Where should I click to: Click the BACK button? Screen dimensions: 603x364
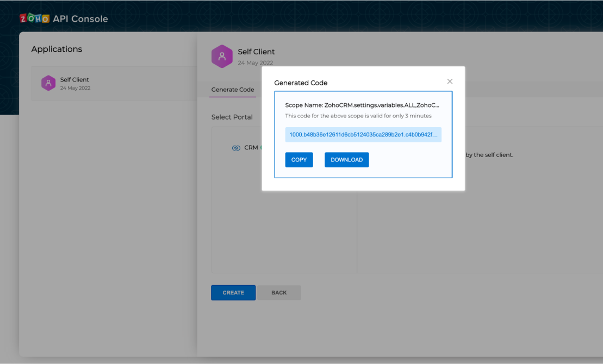pos(279,292)
